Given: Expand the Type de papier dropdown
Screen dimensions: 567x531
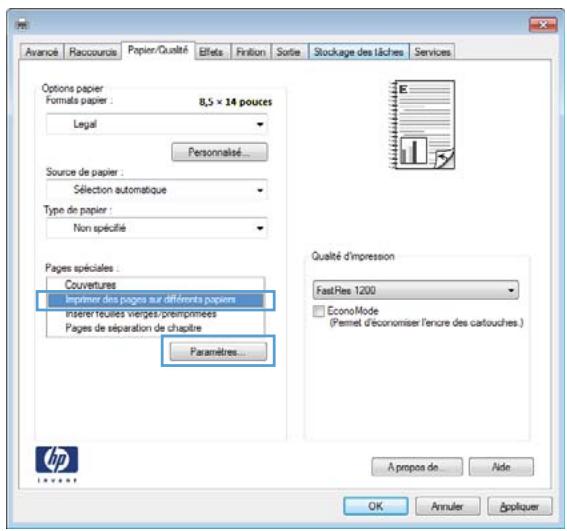Looking at the screenshot, I should point(157,228).
